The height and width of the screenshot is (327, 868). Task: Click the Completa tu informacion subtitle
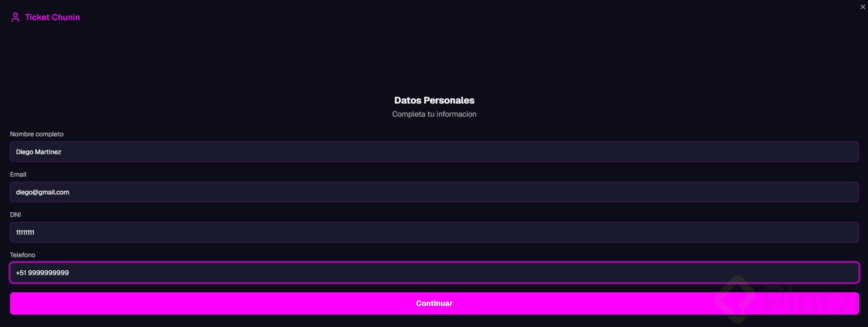[434, 114]
